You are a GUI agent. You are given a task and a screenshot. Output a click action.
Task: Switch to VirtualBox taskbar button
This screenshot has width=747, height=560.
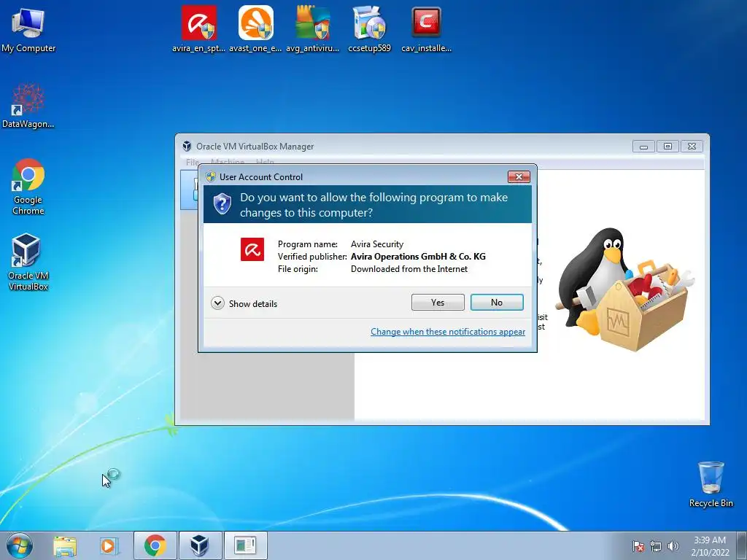coord(200,545)
